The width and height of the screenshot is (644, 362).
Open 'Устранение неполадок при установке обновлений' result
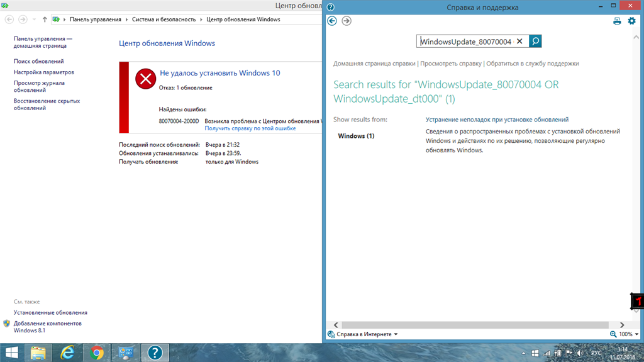click(497, 120)
